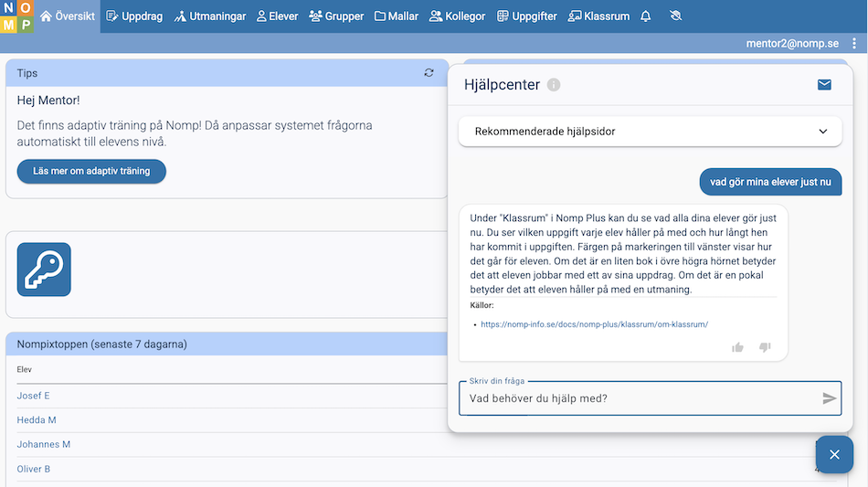Open the Elever page
The width and height of the screenshot is (868, 487).
[x=278, y=16]
